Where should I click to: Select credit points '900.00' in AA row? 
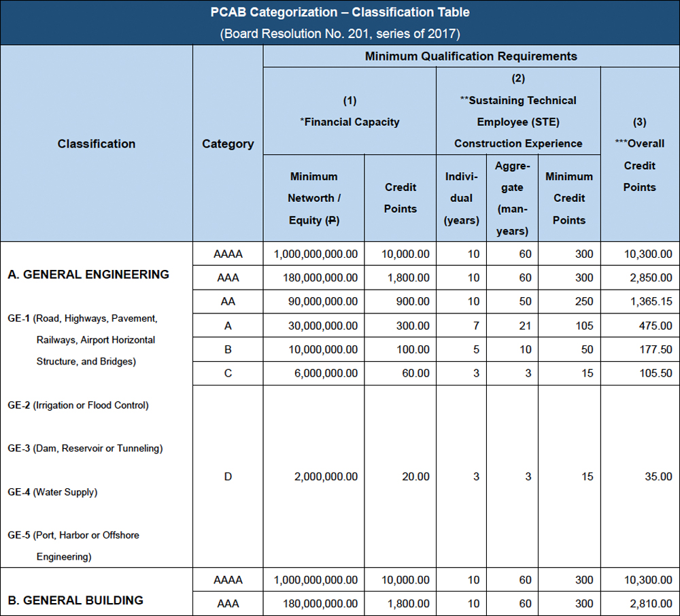(x=413, y=302)
